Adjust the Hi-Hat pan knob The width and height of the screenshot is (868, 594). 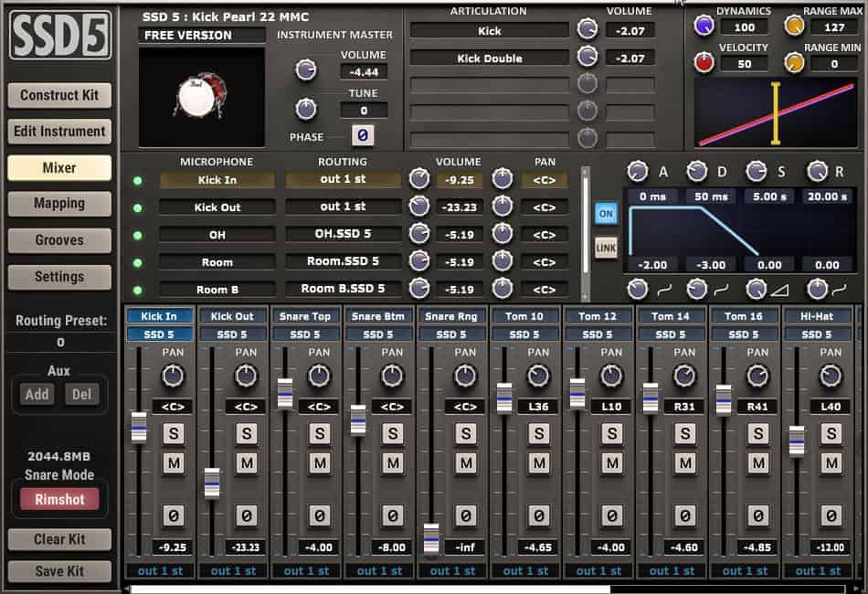point(830,376)
